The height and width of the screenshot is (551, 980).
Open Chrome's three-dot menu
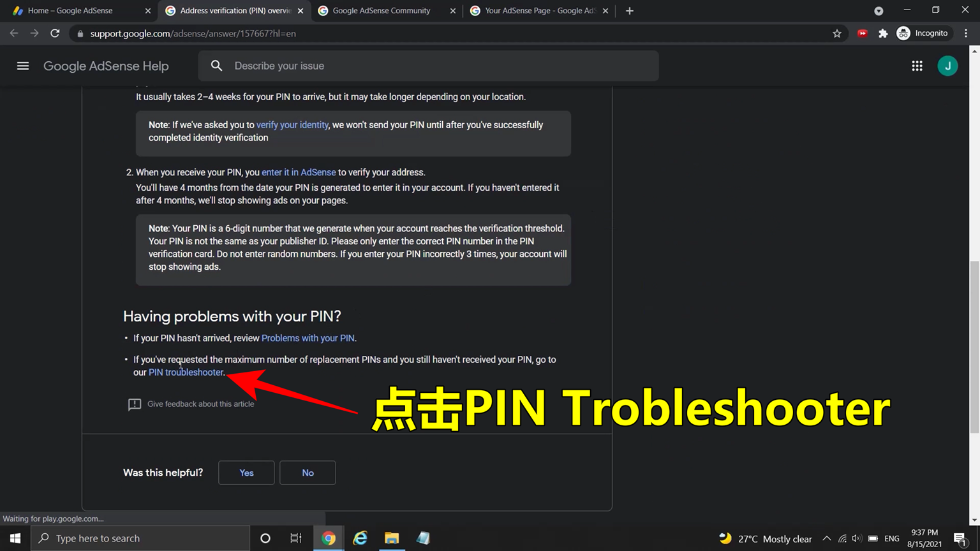click(966, 33)
